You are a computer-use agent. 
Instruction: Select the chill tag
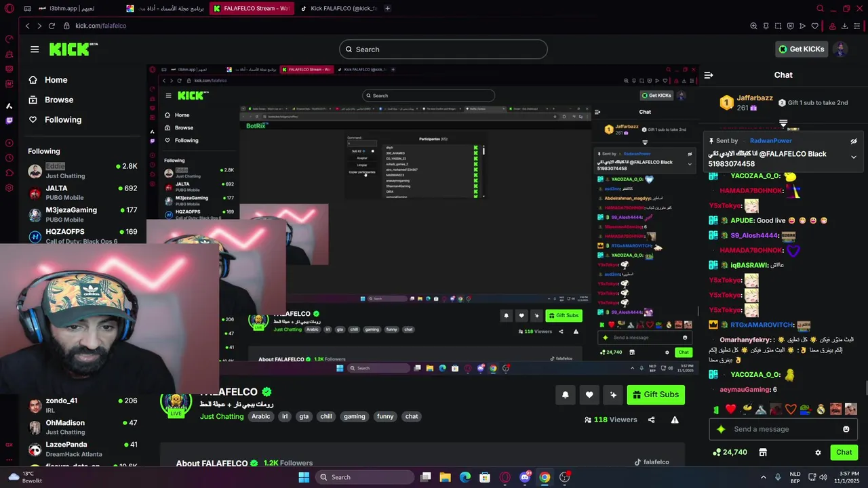[326, 416]
